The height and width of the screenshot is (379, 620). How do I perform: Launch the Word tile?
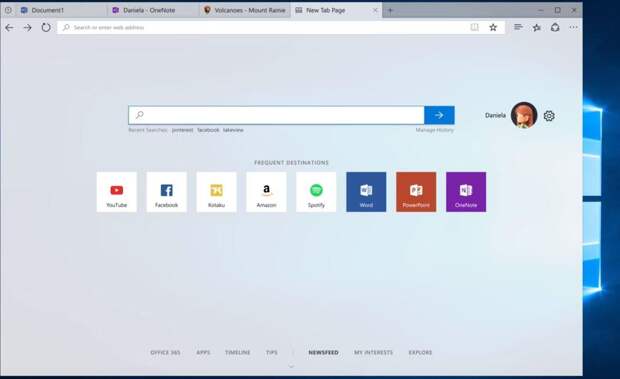click(x=366, y=192)
